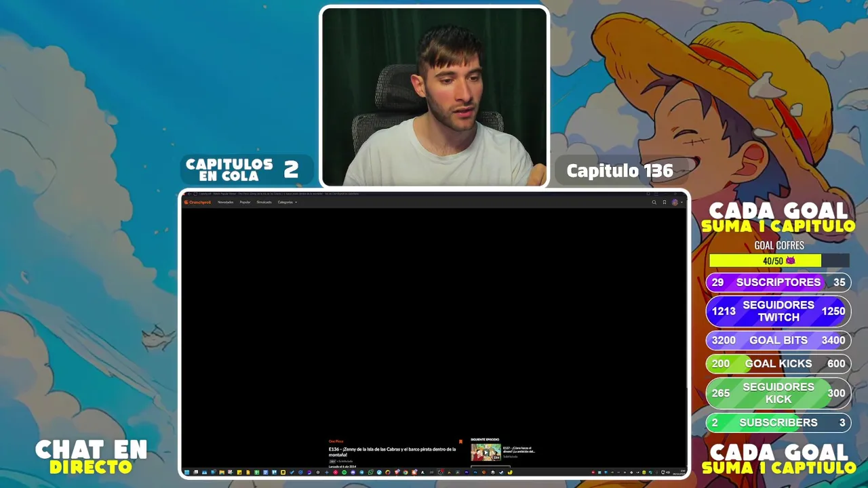Open the Popular tab in Crunchyroll
868x488 pixels.
(x=245, y=202)
